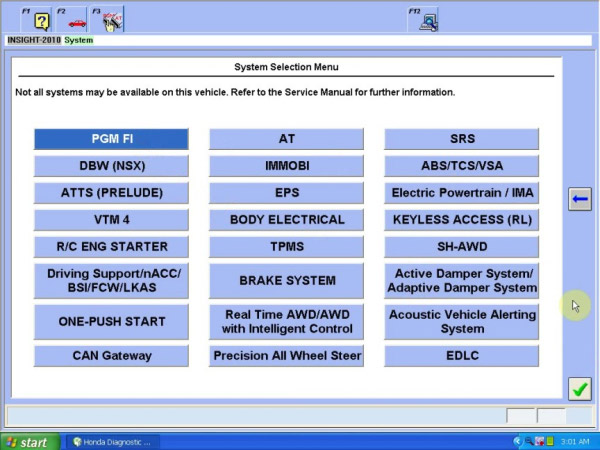Open the Windows Start menu
Screen dimensions: 600x450
click(28, 441)
